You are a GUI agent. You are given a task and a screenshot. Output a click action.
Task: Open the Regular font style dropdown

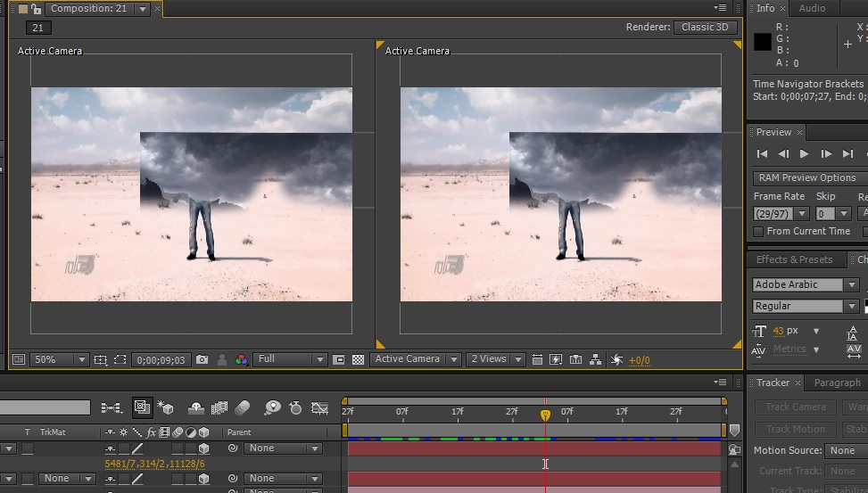(806, 306)
